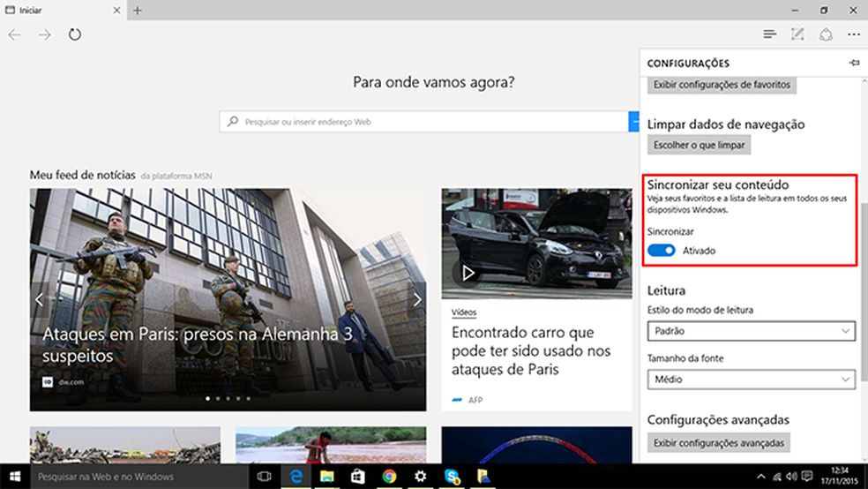Open the Web Note tool
868x489 pixels.
(x=797, y=34)
